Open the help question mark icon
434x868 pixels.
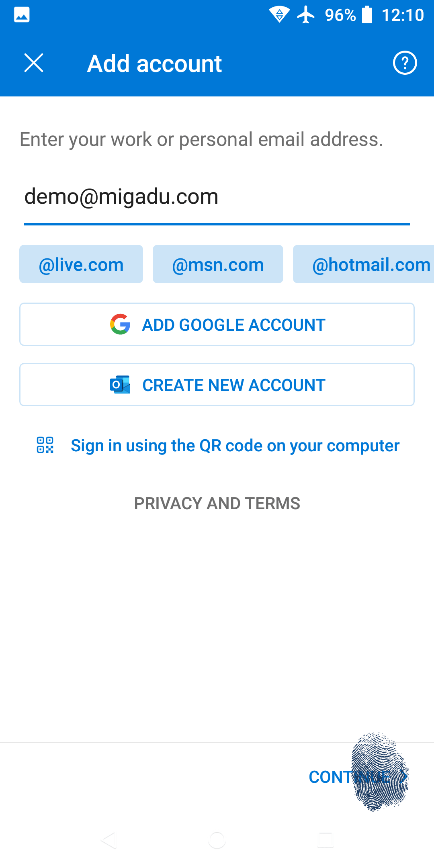(405, 63)
